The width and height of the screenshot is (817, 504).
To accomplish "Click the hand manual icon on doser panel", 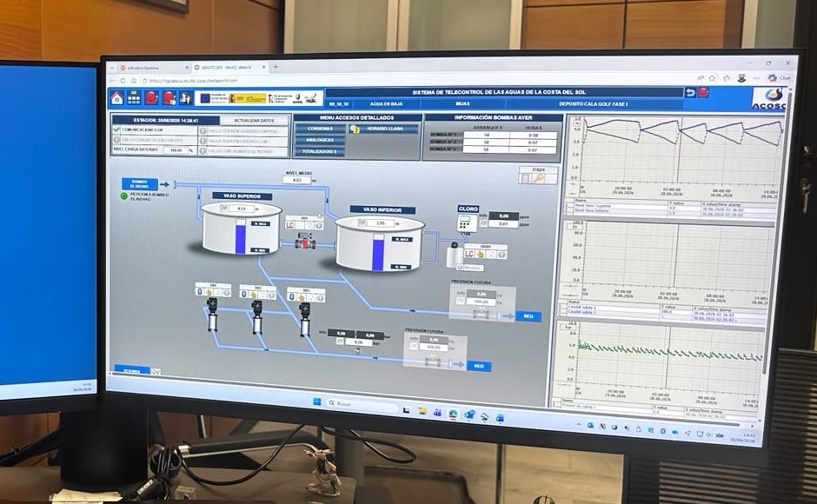I will coord(481,255).
